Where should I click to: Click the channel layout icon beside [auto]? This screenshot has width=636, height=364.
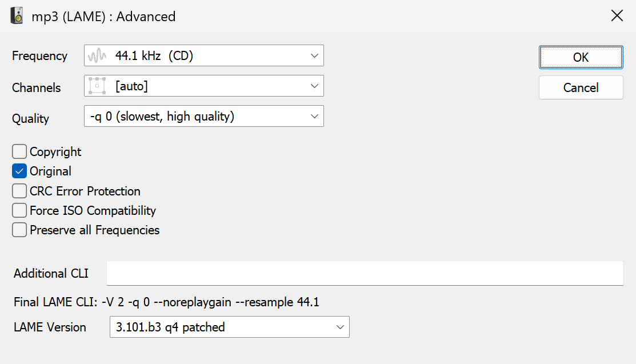(97, 86)
